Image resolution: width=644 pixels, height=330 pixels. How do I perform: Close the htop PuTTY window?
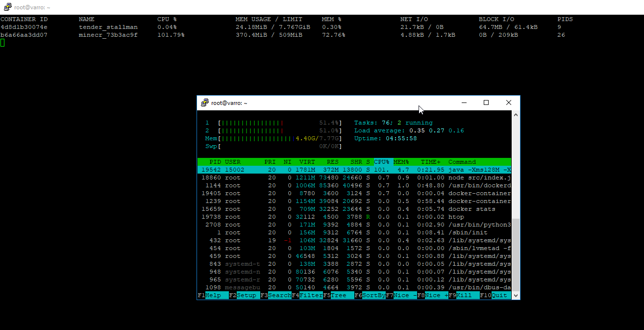tap(509, 103)
